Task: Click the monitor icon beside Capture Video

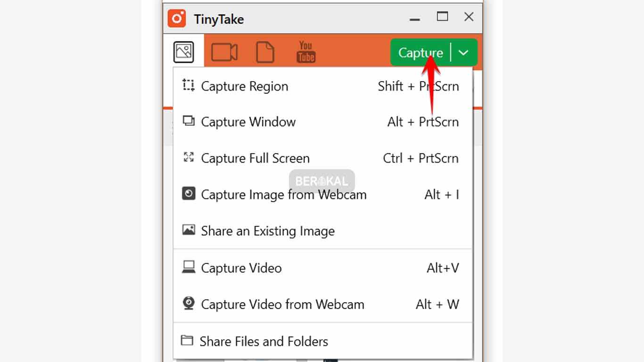Action: (x=188, y=267)
